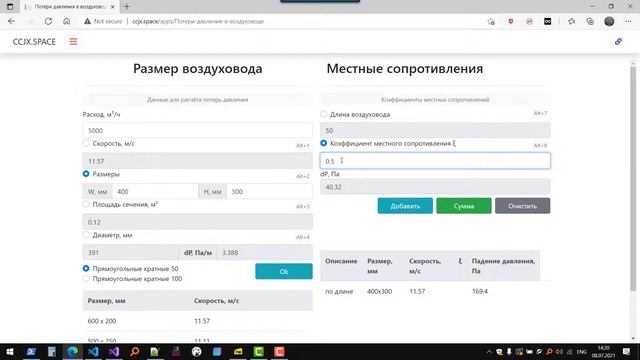Viewport: 640px width, 360px height.
Task: Click the W, мм width field 400
Action: [x=155, y=191]
